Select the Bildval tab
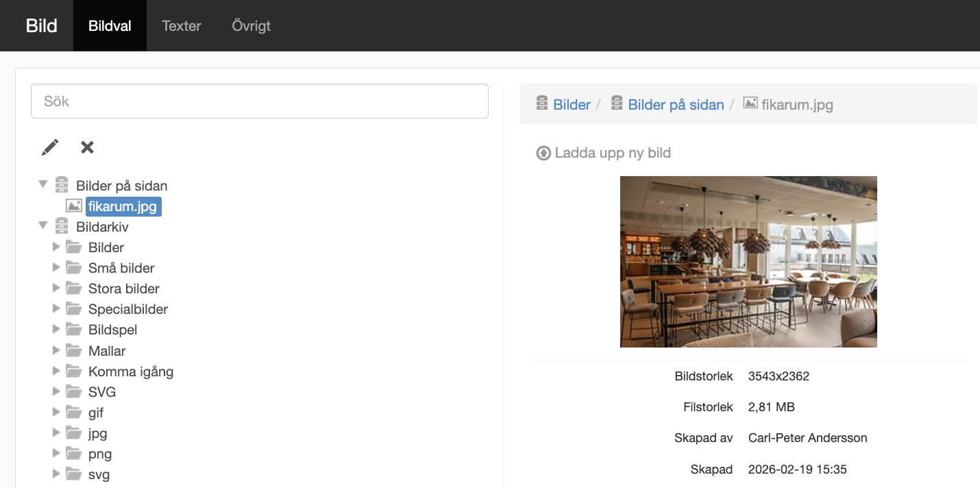980x488 pixels. click(110, 26)
